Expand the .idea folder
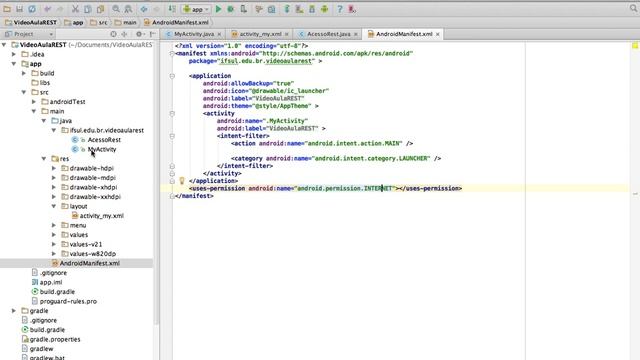Viewport: 640px width, 360px height. click(14, 54)
